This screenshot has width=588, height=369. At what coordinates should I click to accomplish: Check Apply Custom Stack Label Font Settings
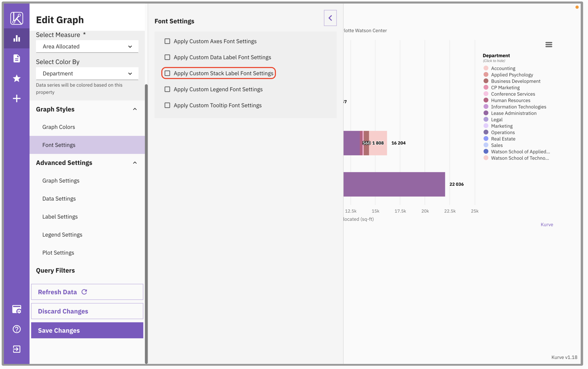(167, 73)
